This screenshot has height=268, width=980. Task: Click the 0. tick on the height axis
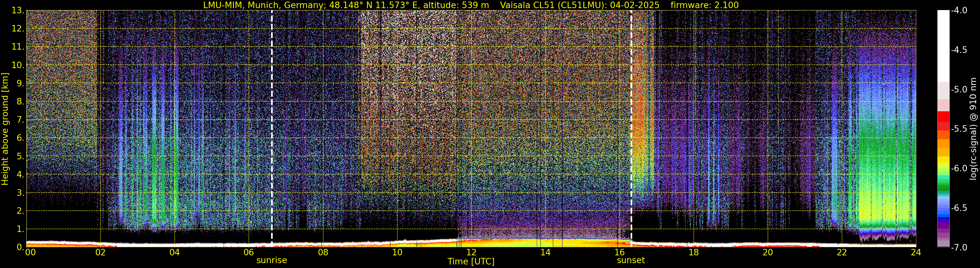pos(21,247)
